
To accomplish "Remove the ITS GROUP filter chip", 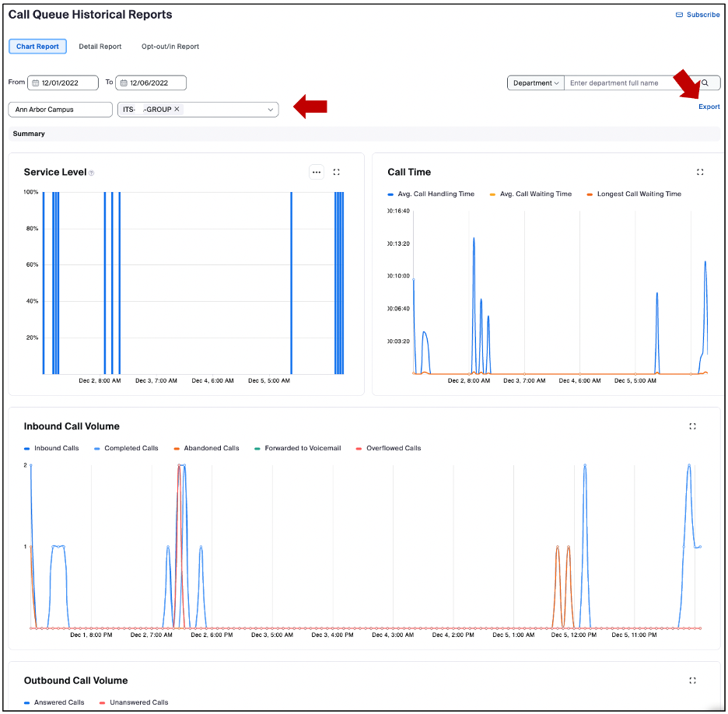I will pos(176,110).
